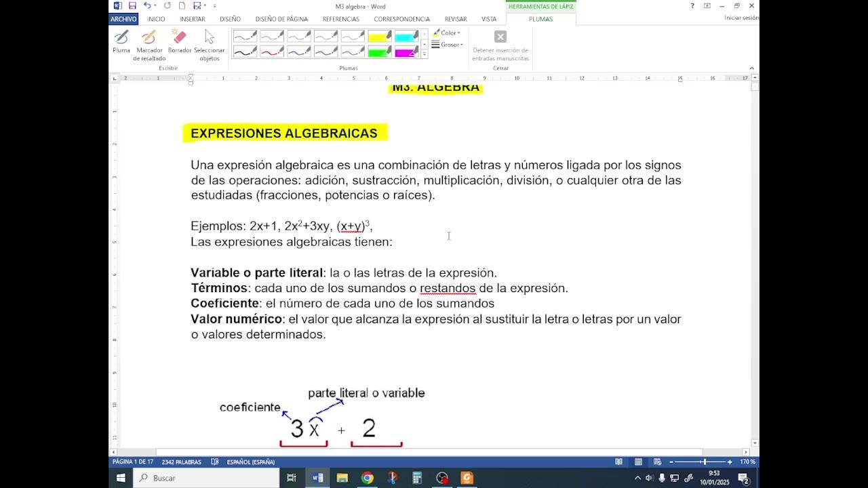This screenshot has height=488, width=868.
Task: Select the cyan highlighter pen
Action: (x=407, y=36)
